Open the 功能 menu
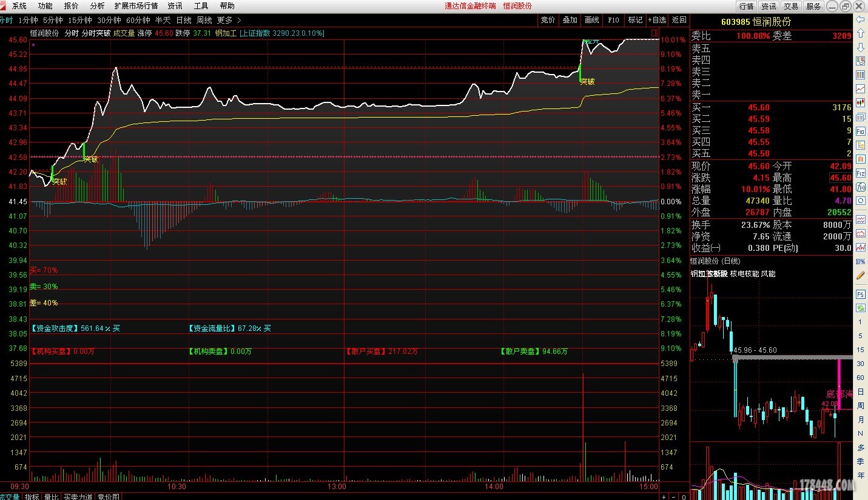This screenshot has height=500, width=868. point(45,5)
